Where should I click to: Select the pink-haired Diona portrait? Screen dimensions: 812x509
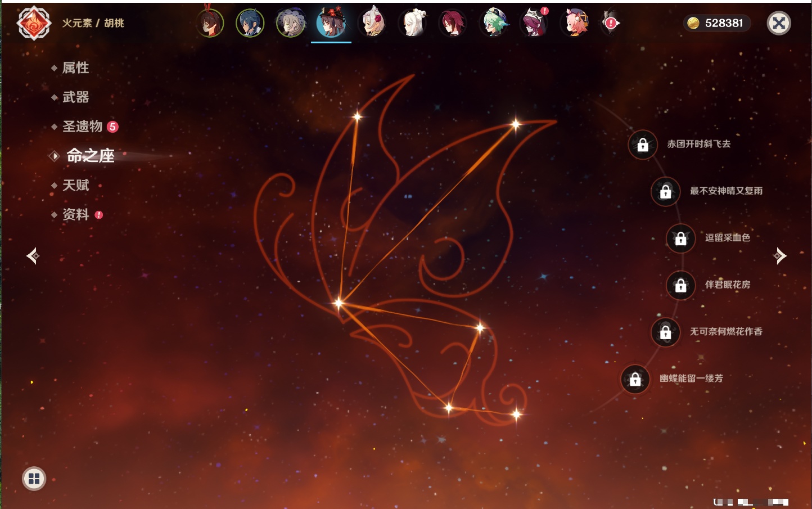pyautogui.click(x=575, y=24)
